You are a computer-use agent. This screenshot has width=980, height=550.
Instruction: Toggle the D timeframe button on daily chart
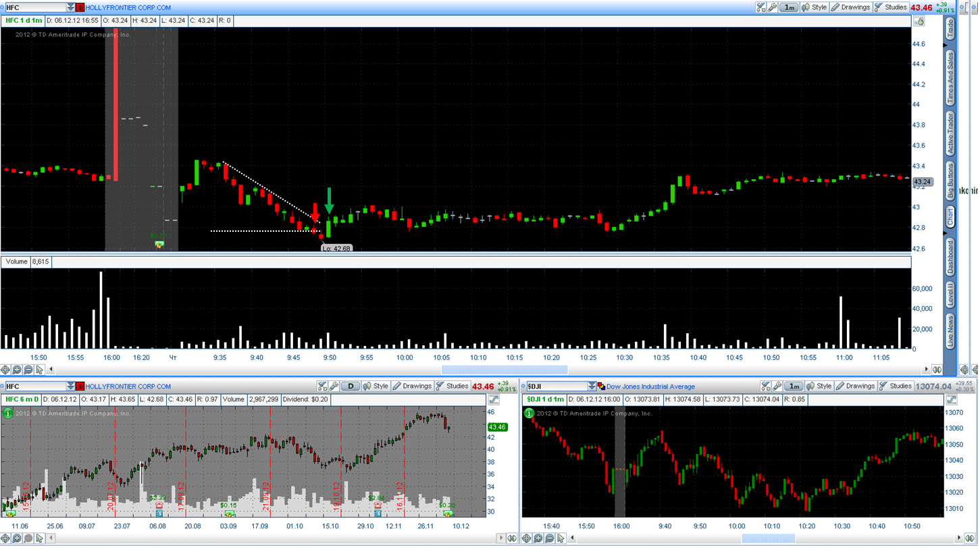(x=351, y=386)
